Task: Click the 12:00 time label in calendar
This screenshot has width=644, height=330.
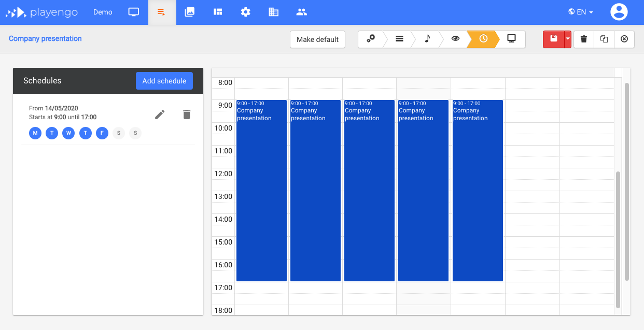Action: click(x=223, y=174)
